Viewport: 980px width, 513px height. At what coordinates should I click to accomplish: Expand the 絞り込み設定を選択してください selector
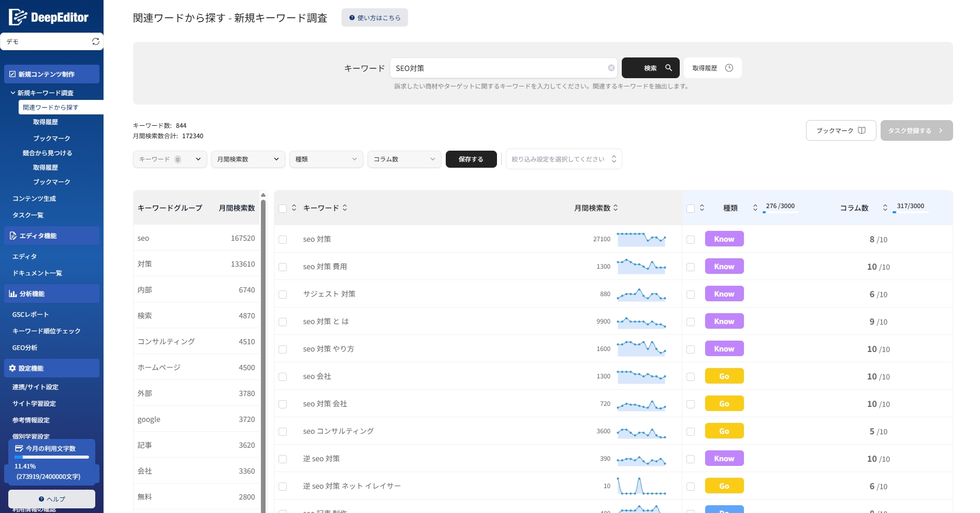[x=563, y=159]
